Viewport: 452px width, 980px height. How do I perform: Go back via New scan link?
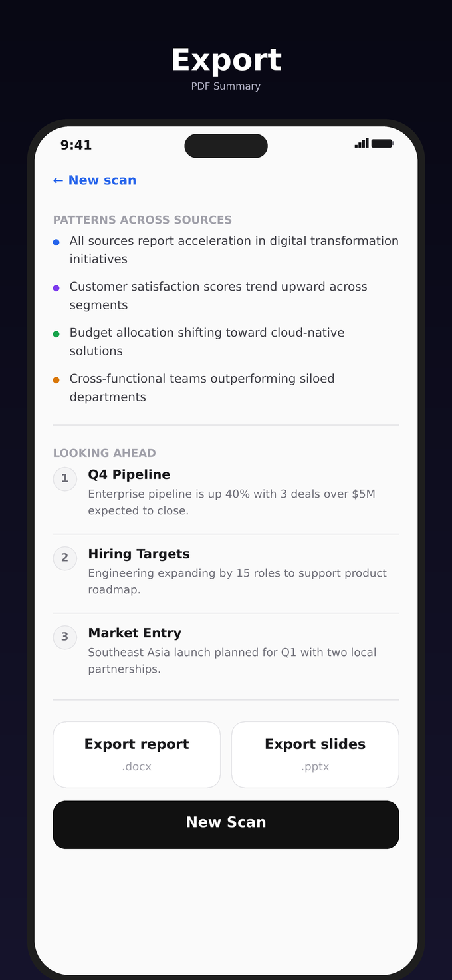tap(94, 180)
